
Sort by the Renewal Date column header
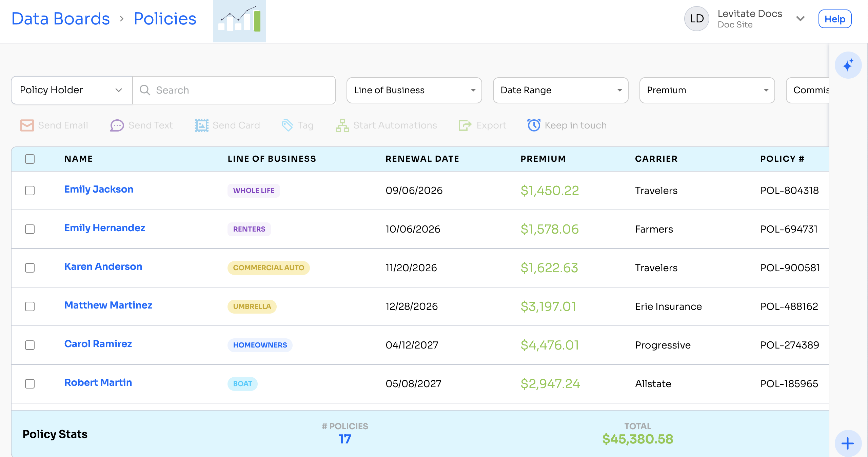(x=422, y=159)
